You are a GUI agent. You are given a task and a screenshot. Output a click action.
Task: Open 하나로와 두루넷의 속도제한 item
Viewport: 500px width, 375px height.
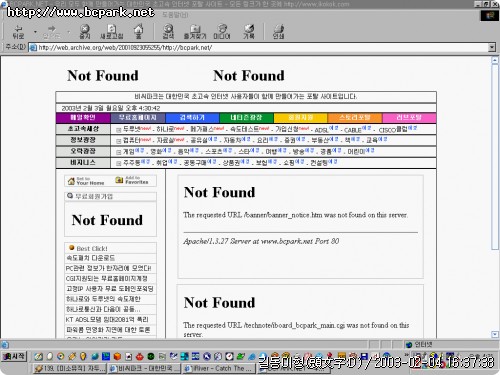tap(103, 299)
